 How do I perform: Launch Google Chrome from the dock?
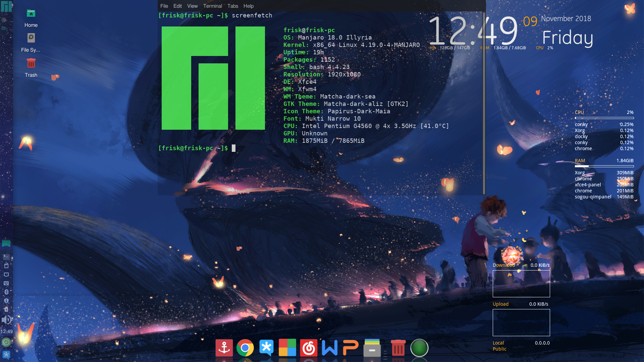[x=245, y=348]
